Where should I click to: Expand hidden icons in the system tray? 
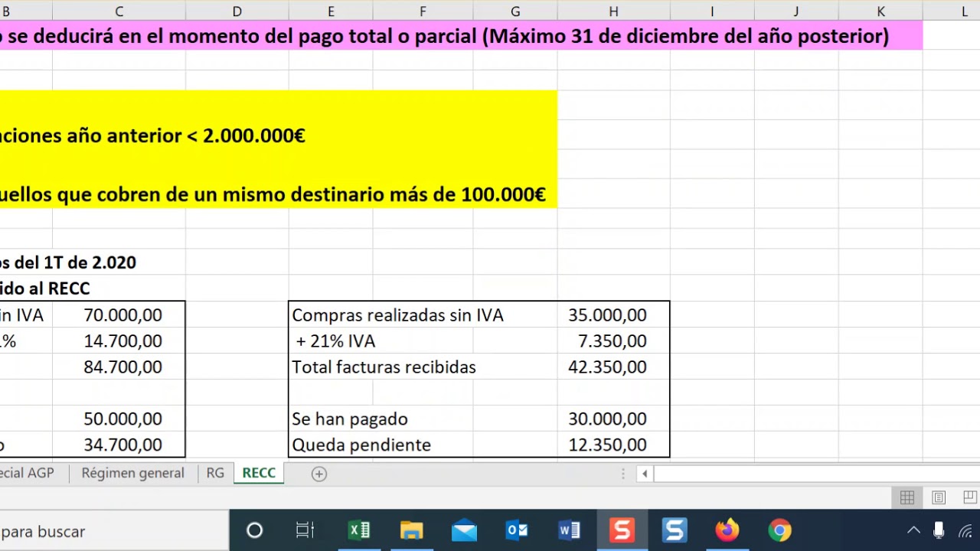coord(913,531)
